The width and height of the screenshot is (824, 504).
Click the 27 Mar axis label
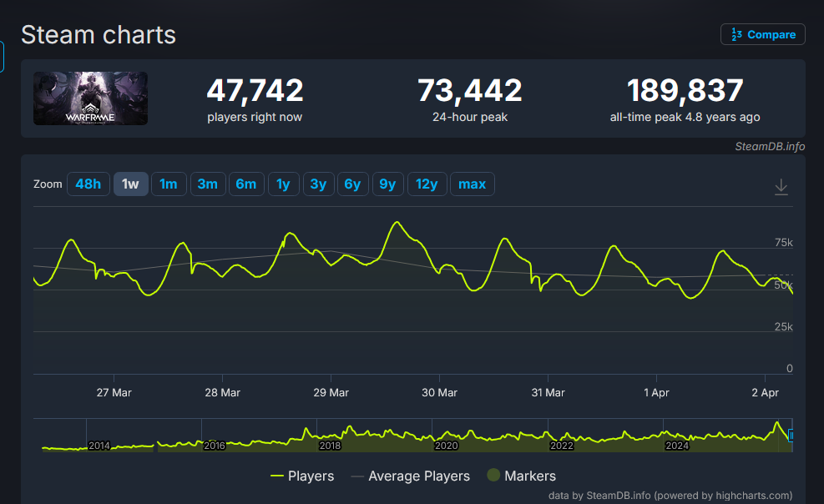(114, 393)
